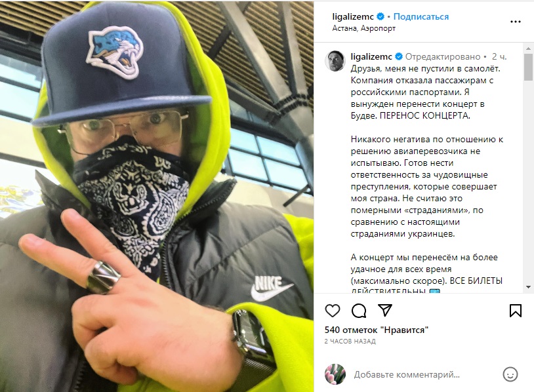Viewport: 534px width, 392px height.
Task: View the 540 отметок "Нравится" list
Action: [x=377, y=330]
